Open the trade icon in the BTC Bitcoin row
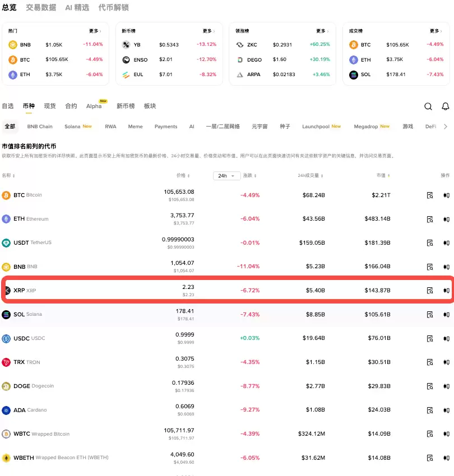Viewport: 454px width, 476px height. click(446, 195)
